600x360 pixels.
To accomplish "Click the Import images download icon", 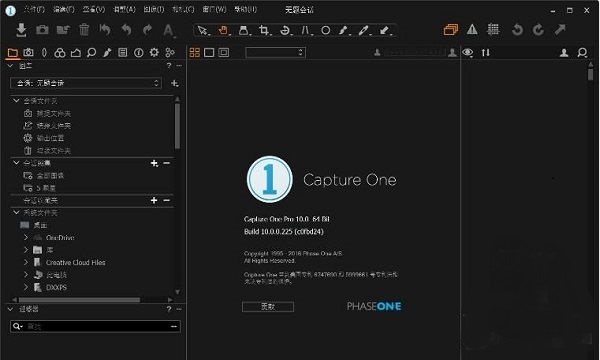I will click(21, 30).
